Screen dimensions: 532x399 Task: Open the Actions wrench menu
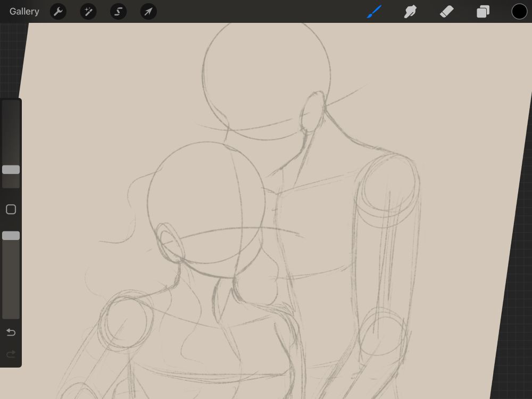[x=58, y=12]
